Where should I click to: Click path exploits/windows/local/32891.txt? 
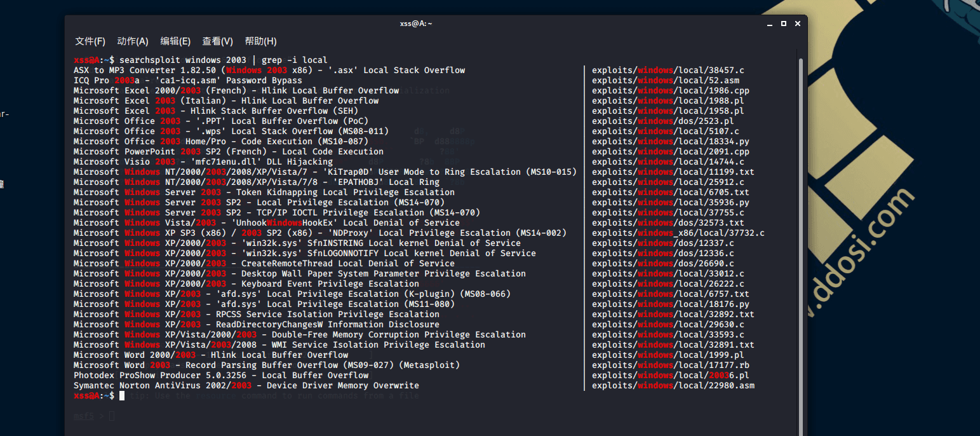[673, 345]
